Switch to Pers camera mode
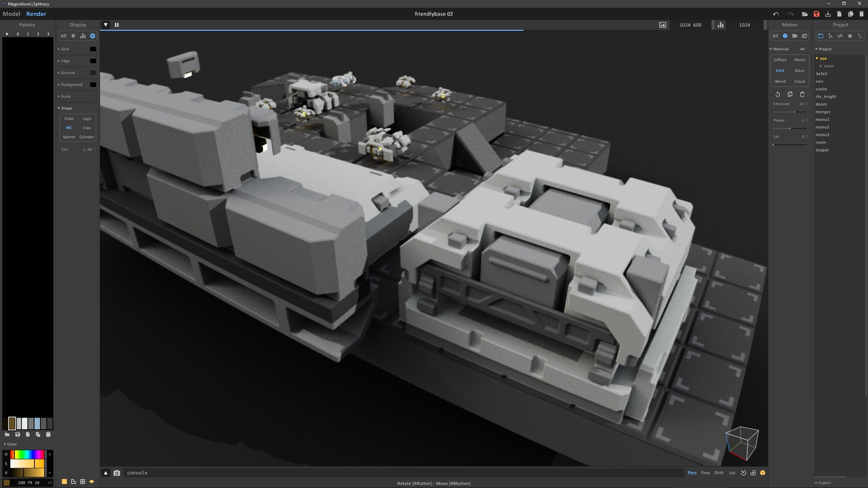The width and height of the screenshot is (868, 488). 692,473
